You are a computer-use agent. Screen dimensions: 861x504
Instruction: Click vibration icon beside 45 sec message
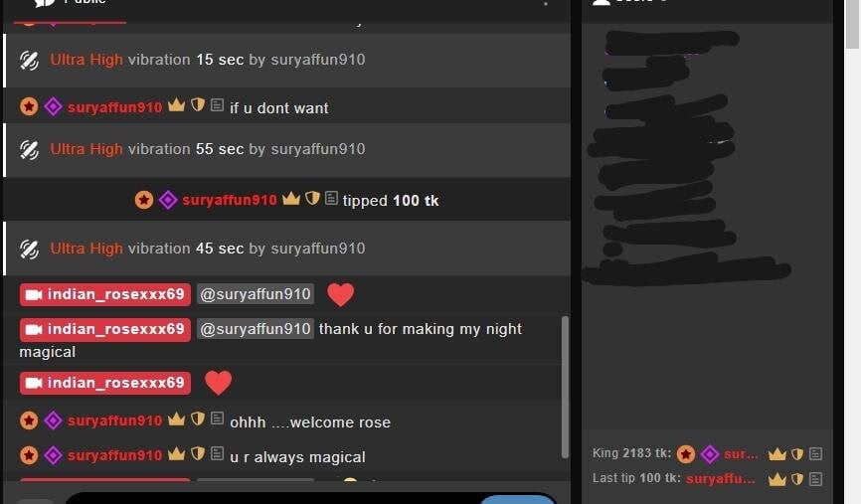[29, 250]
